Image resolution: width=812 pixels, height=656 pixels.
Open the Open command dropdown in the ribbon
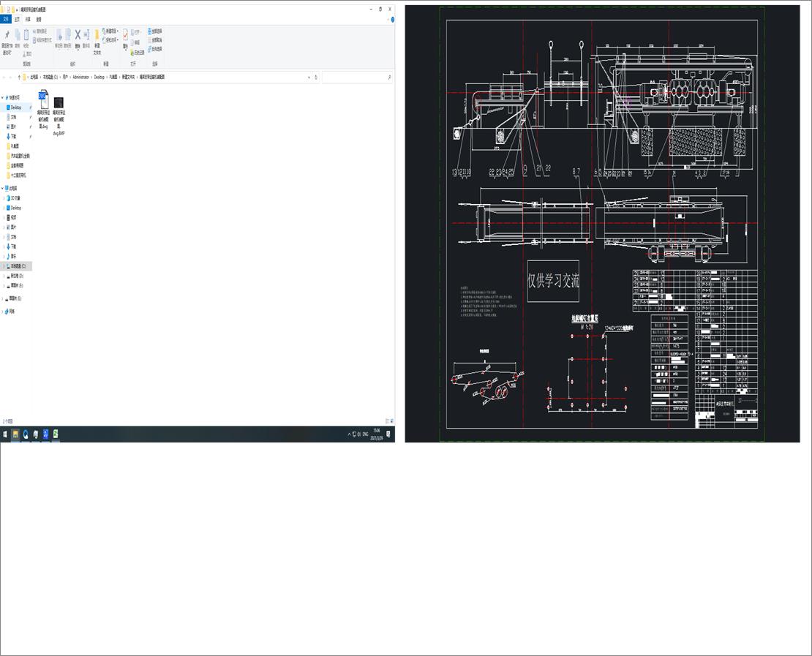click(136, 32)
